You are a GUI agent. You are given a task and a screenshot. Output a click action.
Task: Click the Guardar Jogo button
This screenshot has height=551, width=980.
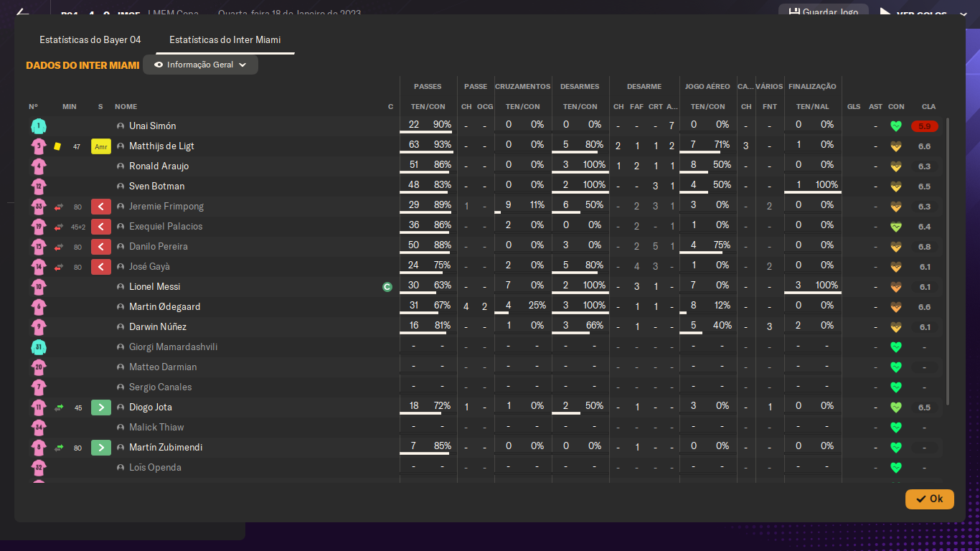(x=824, y=12)
